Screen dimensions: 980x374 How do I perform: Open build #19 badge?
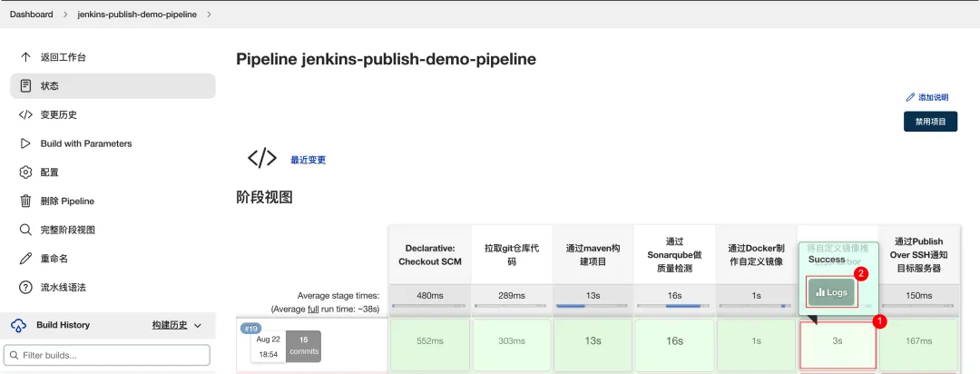tap(251, 329)
